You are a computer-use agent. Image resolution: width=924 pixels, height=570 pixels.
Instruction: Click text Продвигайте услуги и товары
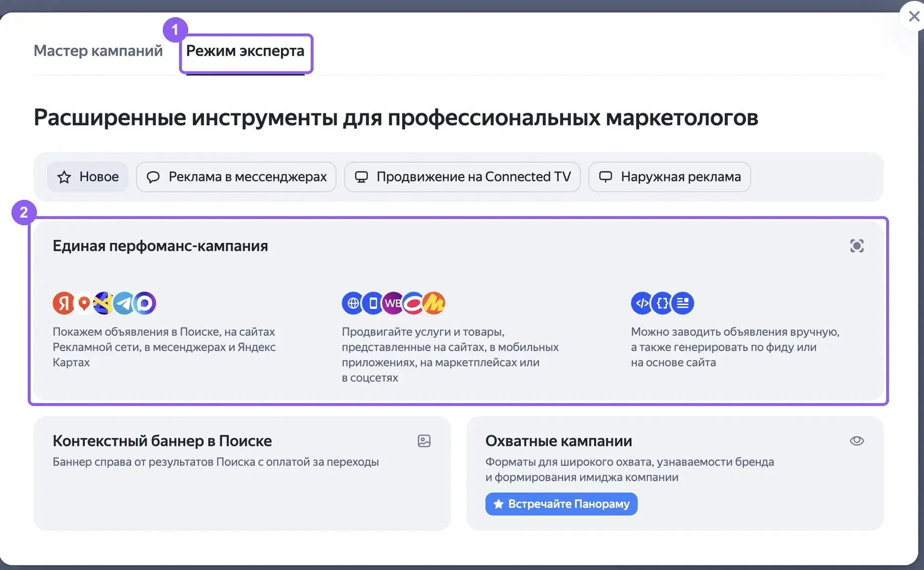point(450,355)
